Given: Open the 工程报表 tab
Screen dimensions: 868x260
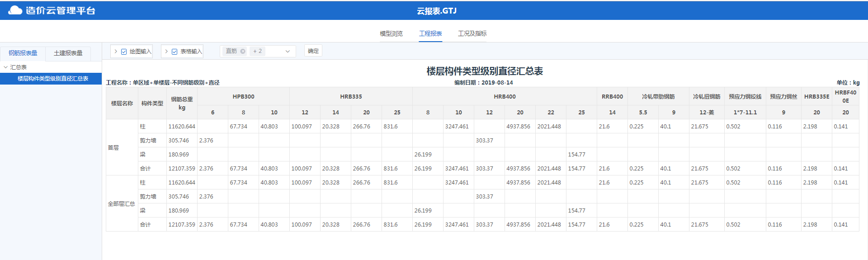Looking at the screenshot, I should click(430, 33).
